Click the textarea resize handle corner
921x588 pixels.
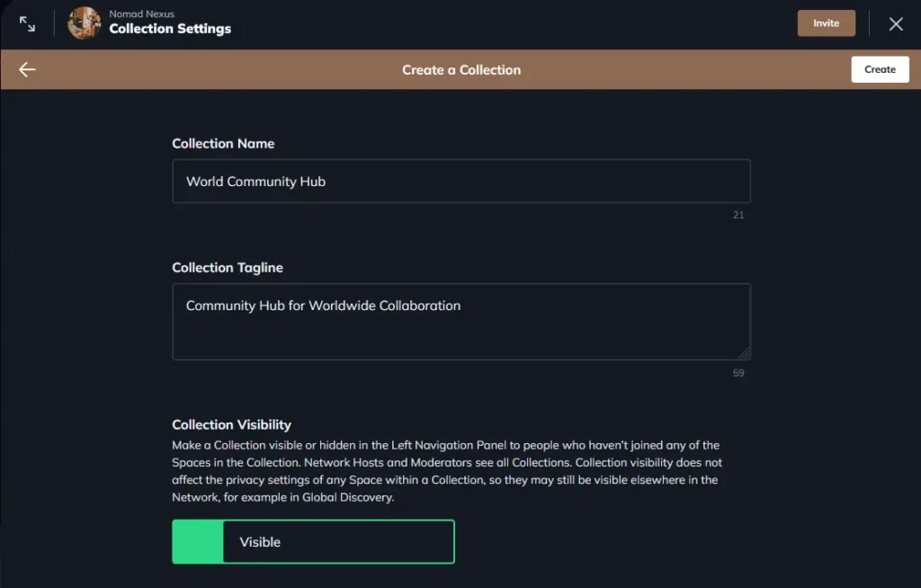(x=747, y=352)
